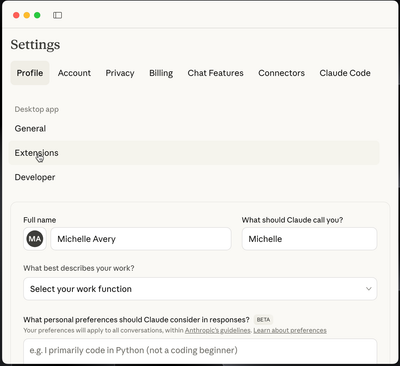Select Extensions in desktop app list
Screen dimensions: 400x366
tap(194, 153)
